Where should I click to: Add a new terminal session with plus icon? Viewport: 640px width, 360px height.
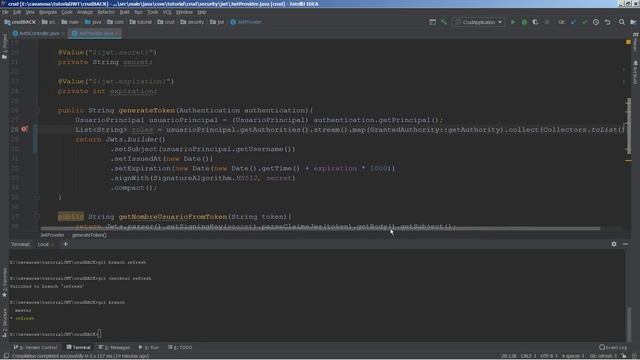tap(65, 244)
